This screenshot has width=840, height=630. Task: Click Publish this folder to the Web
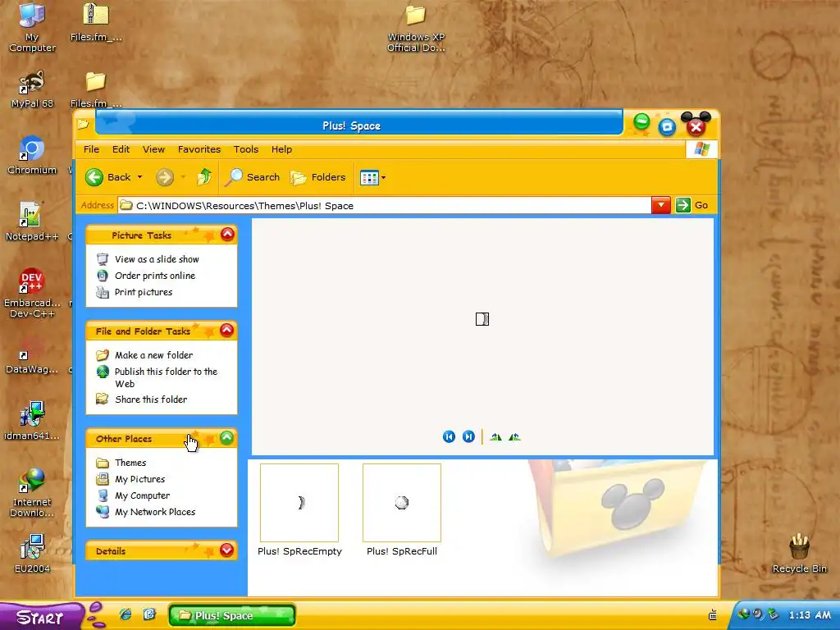[x=157, y=377]
